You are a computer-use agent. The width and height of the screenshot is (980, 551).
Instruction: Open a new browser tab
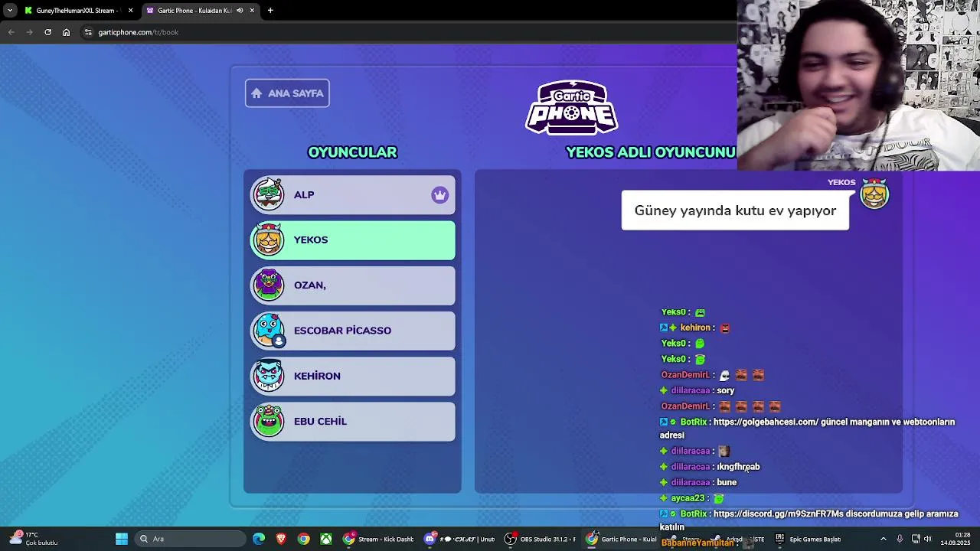pyautogui.click(x=270, y=11)
